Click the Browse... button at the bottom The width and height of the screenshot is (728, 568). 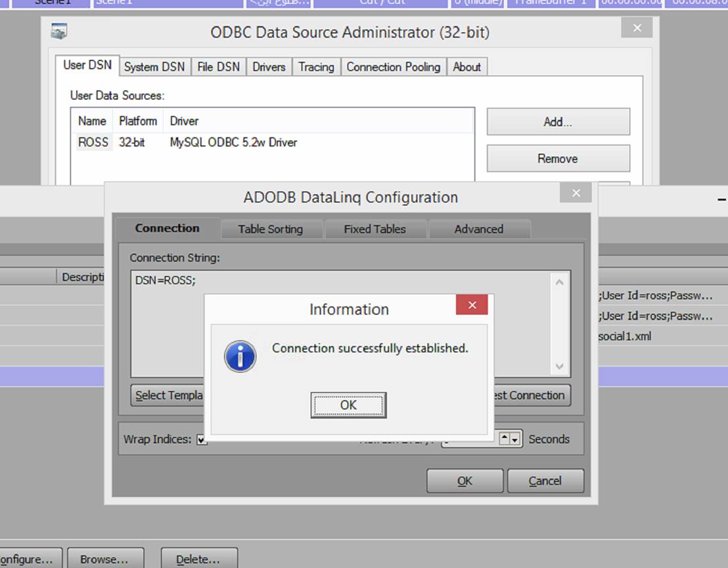[x=105, y=559]
